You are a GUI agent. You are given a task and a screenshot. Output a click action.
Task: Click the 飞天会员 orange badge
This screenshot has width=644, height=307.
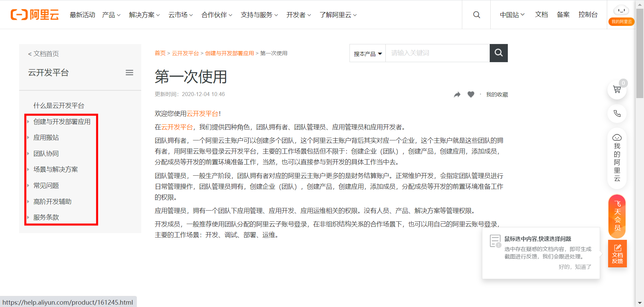pyautogui.click(x=617, y=216)
